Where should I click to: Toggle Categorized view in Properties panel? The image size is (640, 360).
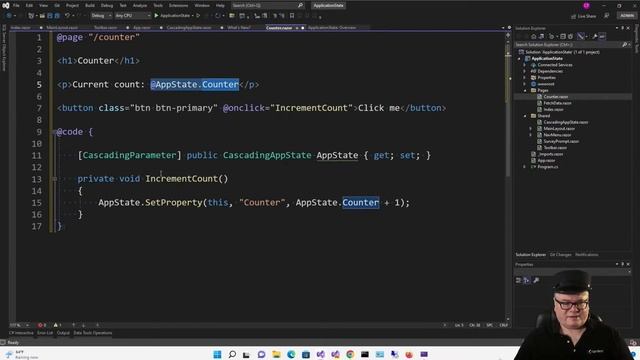pos(518,280)
